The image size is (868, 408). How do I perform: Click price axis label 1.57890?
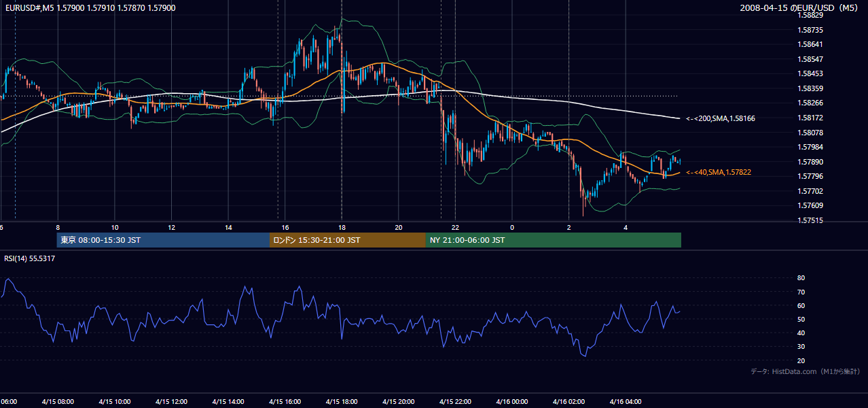[812, 162]
